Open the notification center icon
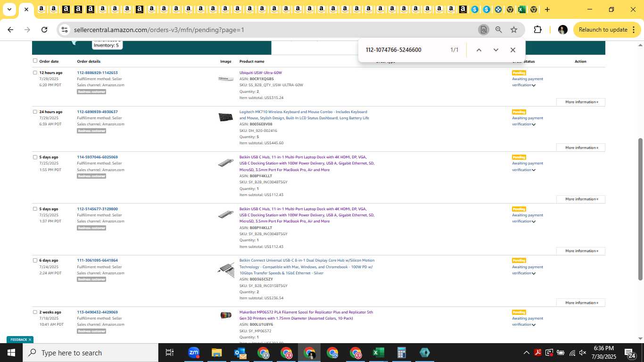This screenshot has width=644, height=362. coord(630,353)
